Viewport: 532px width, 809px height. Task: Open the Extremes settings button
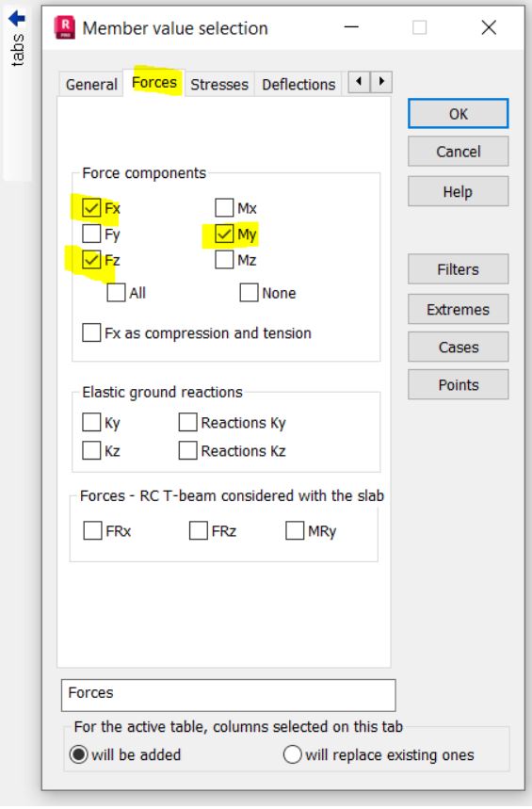(x=459, y=309)
